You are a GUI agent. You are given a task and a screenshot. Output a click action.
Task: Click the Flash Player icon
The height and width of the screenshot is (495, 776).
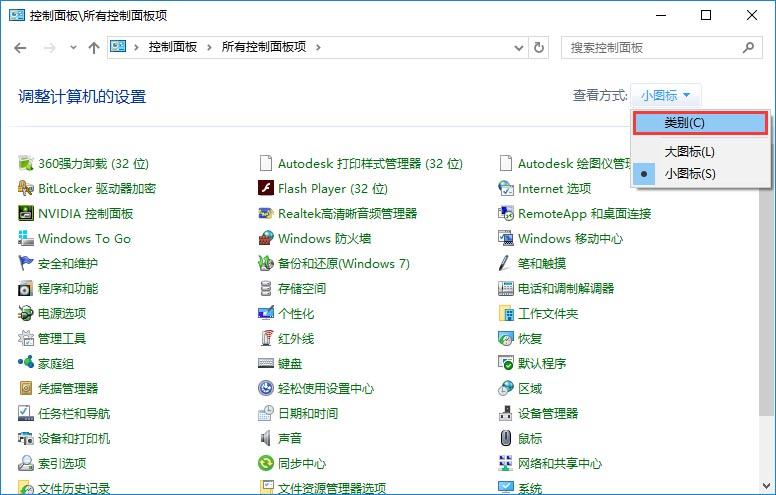[266, 188]
